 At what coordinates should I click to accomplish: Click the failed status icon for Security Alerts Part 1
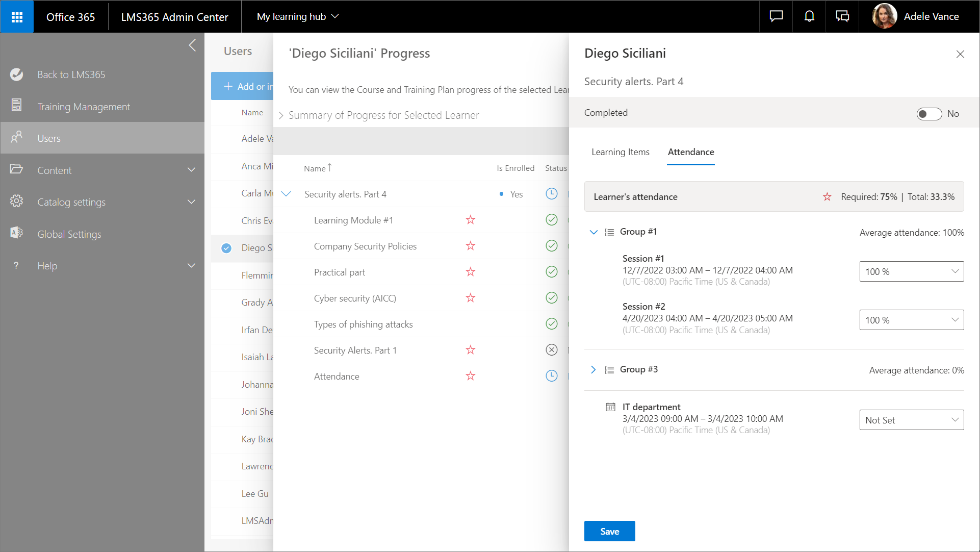[x=551, y=350]
